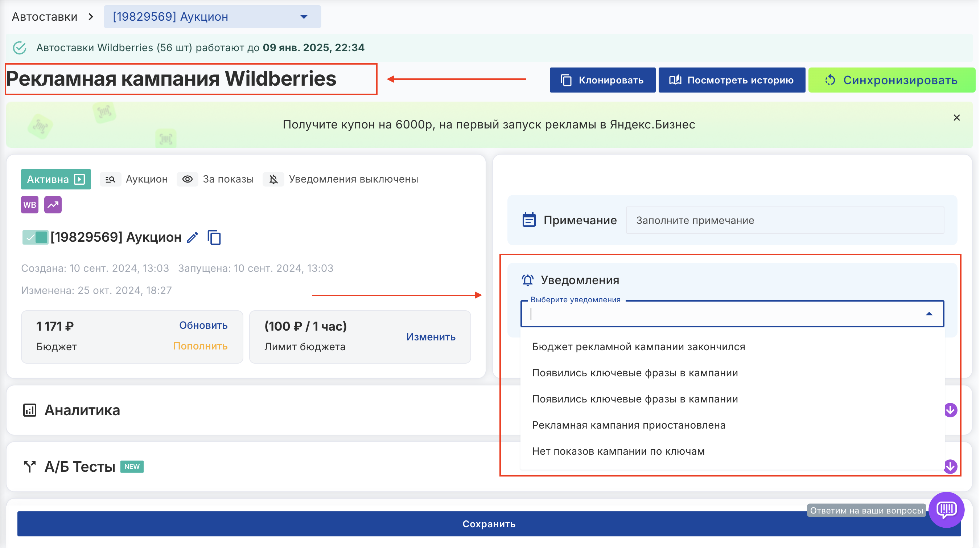Click the crossed bell notifications-off icon
Image resolution: width=980 pixels, height=548 pixels.
(273, 179)
